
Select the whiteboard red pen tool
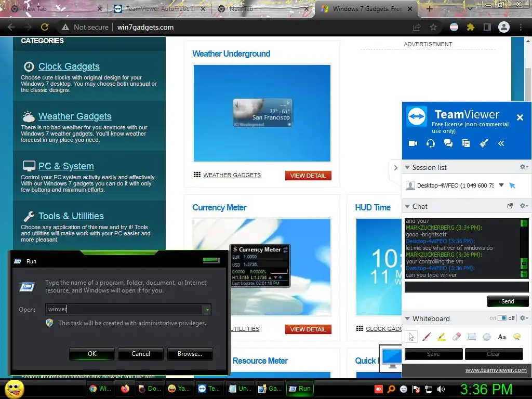(x=427, y=337)
